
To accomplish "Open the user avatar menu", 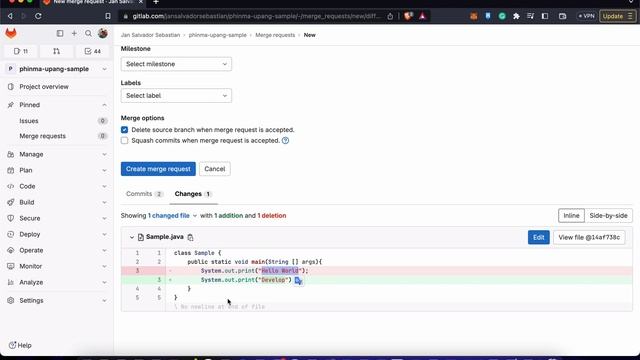I will (x=103, y=33).
